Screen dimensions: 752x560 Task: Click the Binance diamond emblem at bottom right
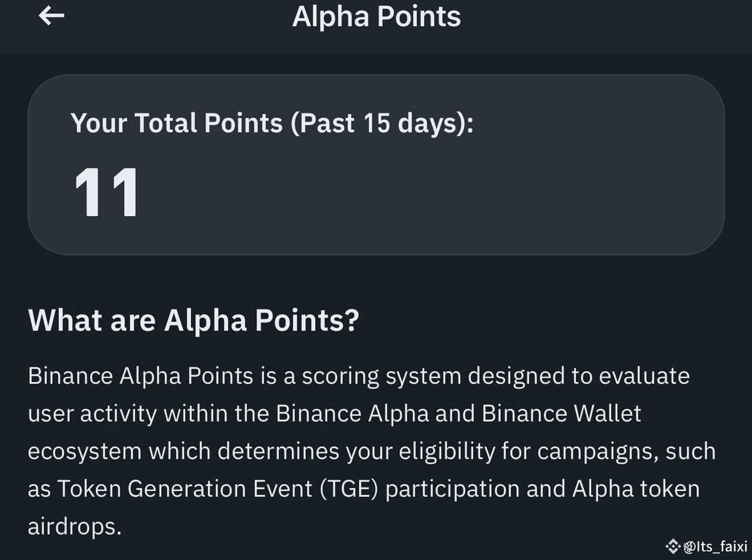[x=673, y=545]
